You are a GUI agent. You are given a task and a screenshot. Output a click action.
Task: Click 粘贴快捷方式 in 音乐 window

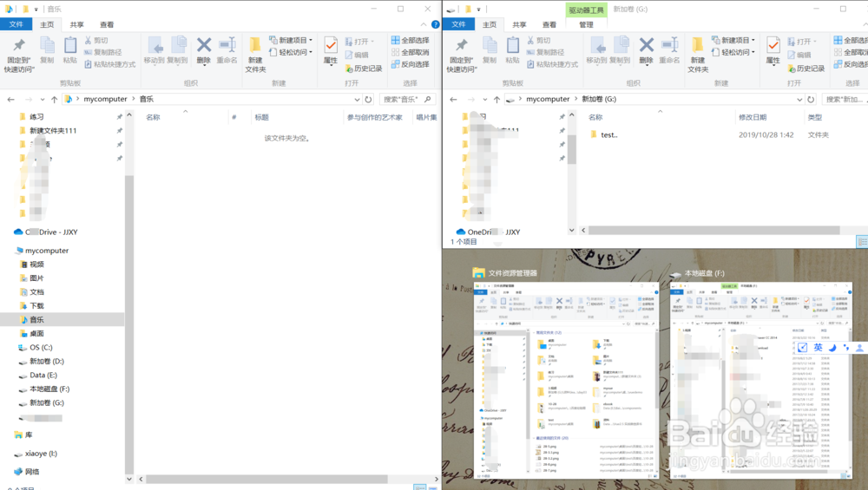(110, 64)
